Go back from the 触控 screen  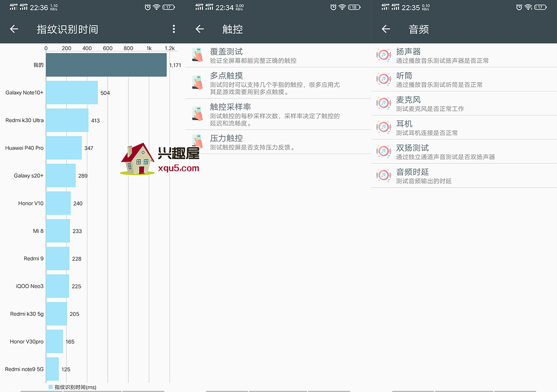point(200,29)
